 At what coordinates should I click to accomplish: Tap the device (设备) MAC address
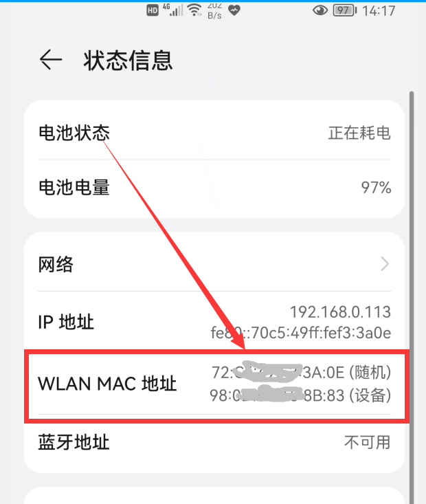pyautogui.click(x=300, y=395)
